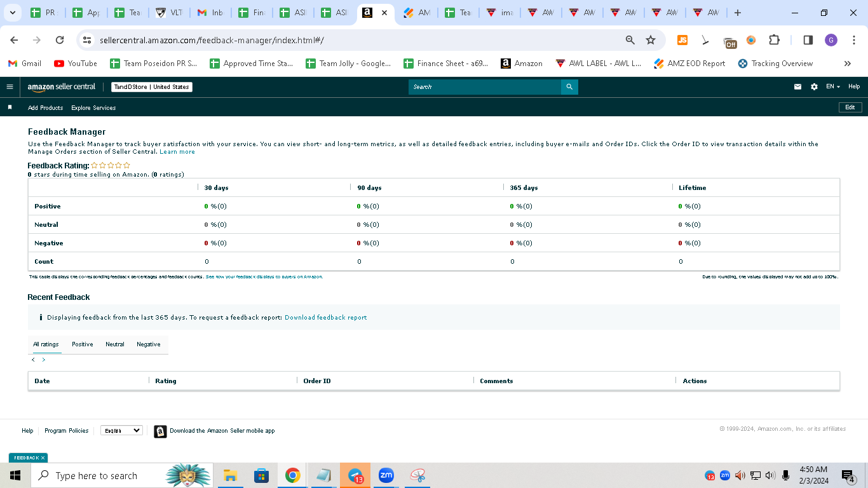
Task: Open File Explorer from the taskbar
Action: [x=230, y=475]
